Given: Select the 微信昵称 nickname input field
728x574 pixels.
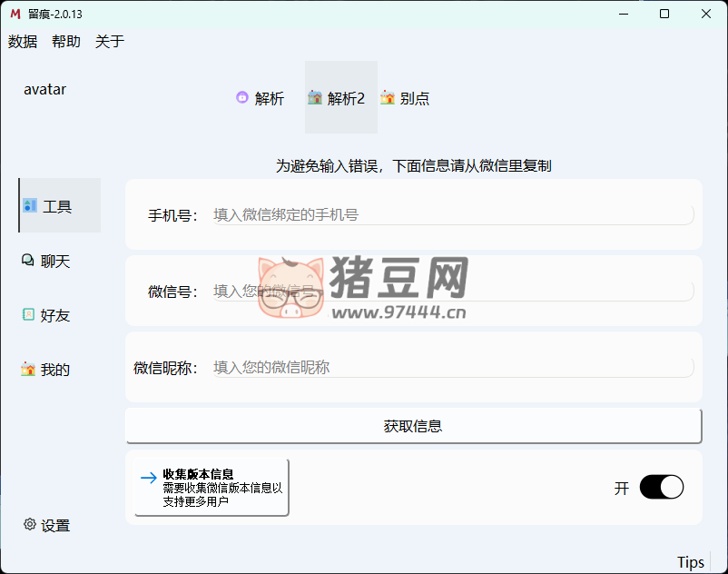Looking at the screenshot, I should (x=452, y=368).
